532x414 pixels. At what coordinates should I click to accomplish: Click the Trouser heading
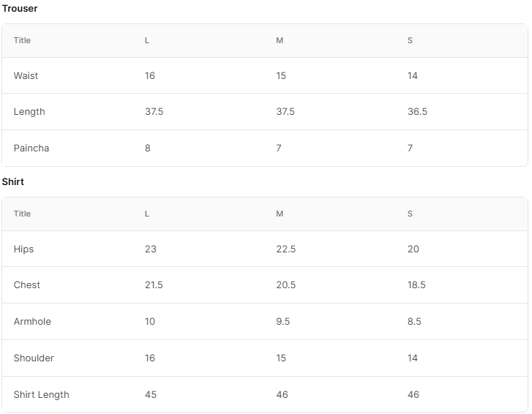pos(20,9)
